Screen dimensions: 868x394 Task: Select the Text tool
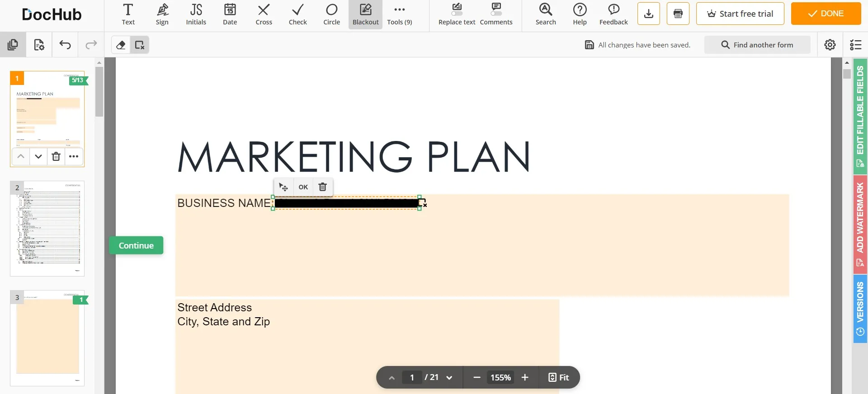[128, 14]
